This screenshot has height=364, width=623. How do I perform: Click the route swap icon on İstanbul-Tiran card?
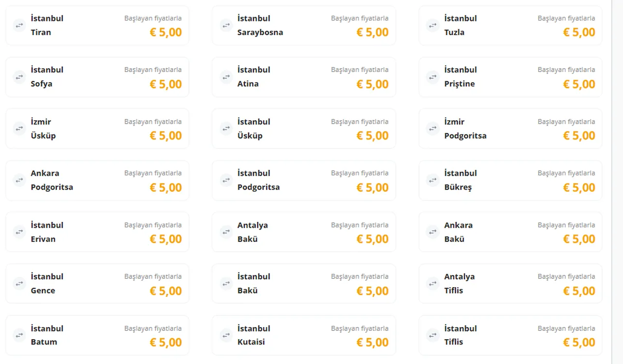click(19, 25)
